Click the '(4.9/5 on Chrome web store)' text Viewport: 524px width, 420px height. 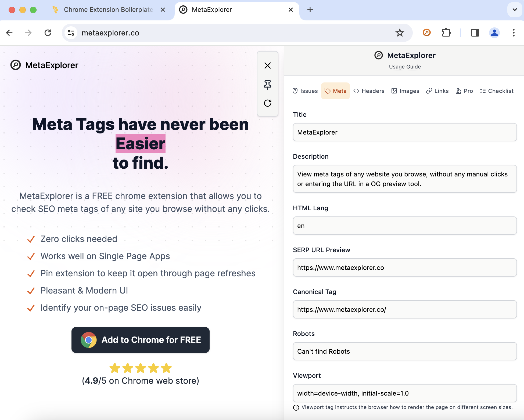coord(141,381)
